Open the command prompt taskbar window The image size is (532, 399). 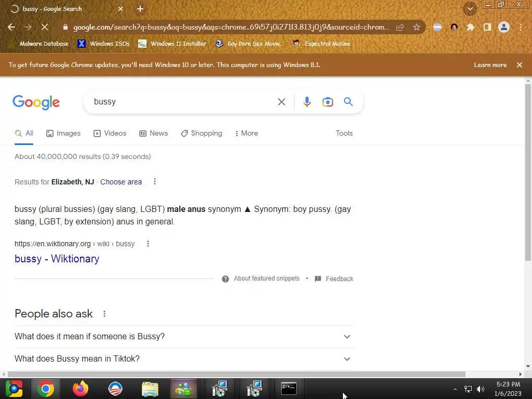click(289, 389)
